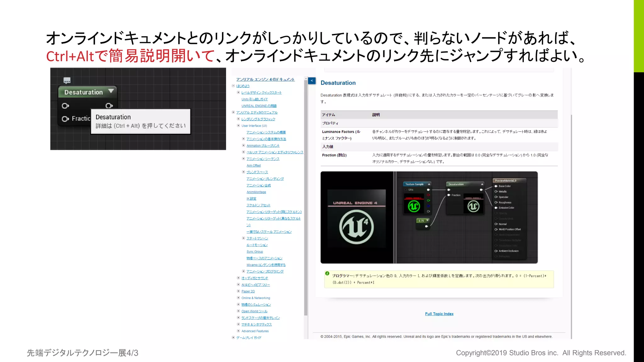The height and width of the screenshot is (362, 644).
Task: Open レンダリング＆グラフィック link
Action: [258, 119]
